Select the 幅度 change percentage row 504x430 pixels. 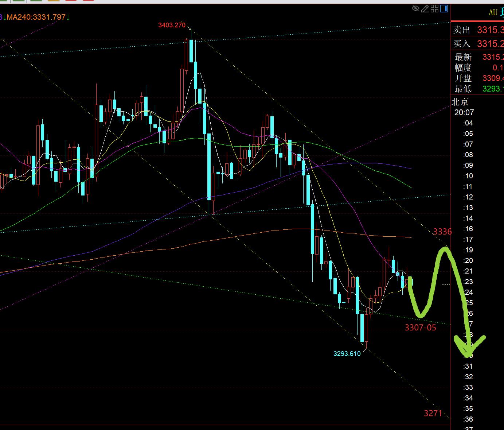coord(477,68)
